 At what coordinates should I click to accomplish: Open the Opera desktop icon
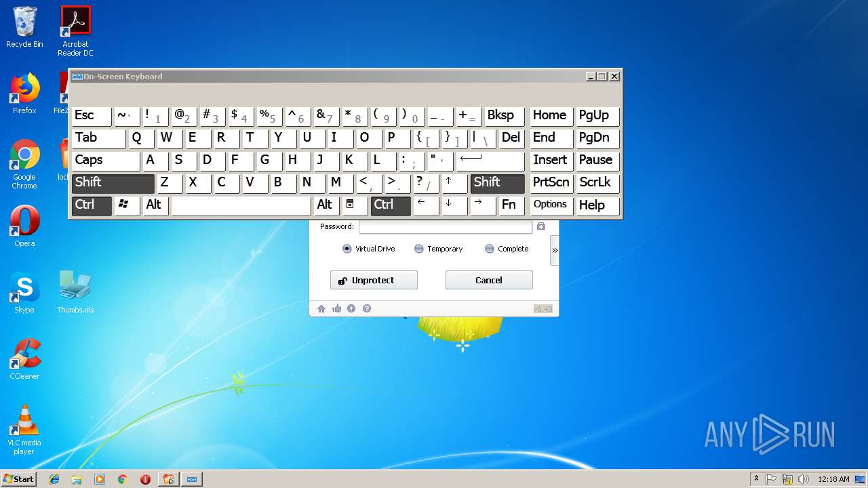[24, 226]
